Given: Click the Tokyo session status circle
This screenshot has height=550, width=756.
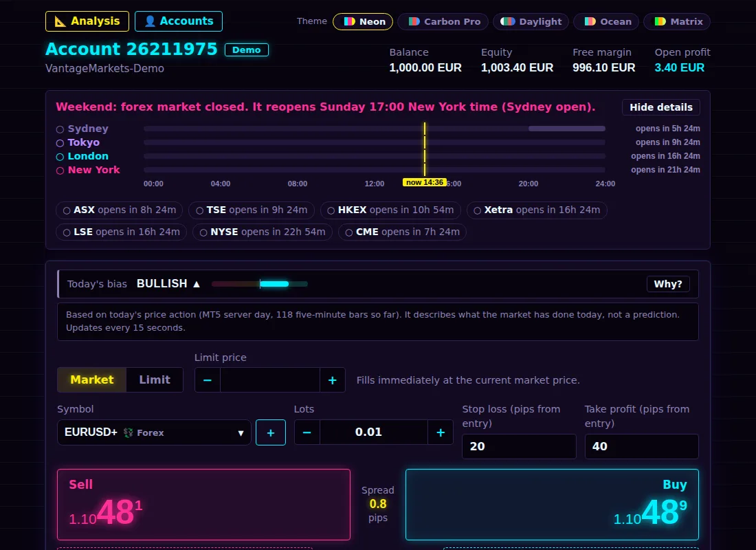Looking at the screenshot, I should pos(60,143).
